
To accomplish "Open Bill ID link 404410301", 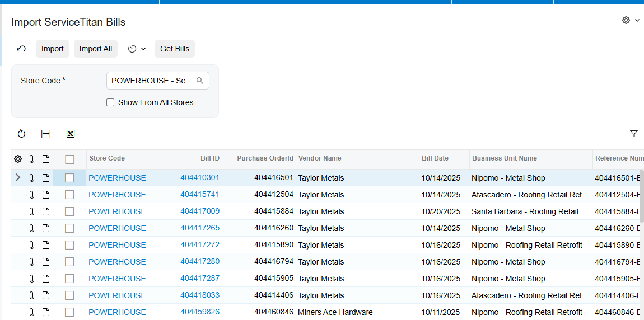I will coord(199,178).
